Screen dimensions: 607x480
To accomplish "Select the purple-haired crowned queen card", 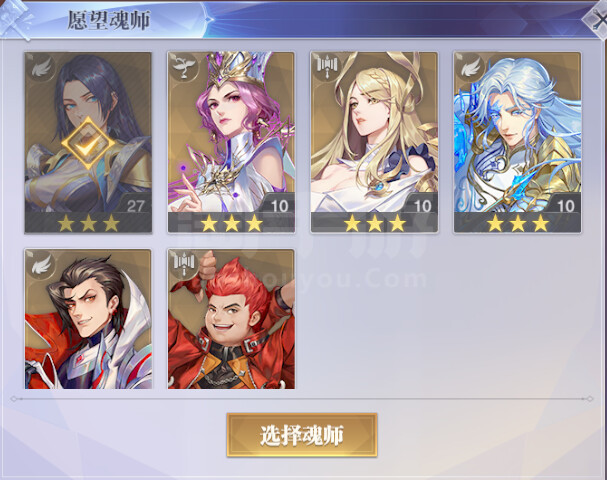I will [231, 142].
